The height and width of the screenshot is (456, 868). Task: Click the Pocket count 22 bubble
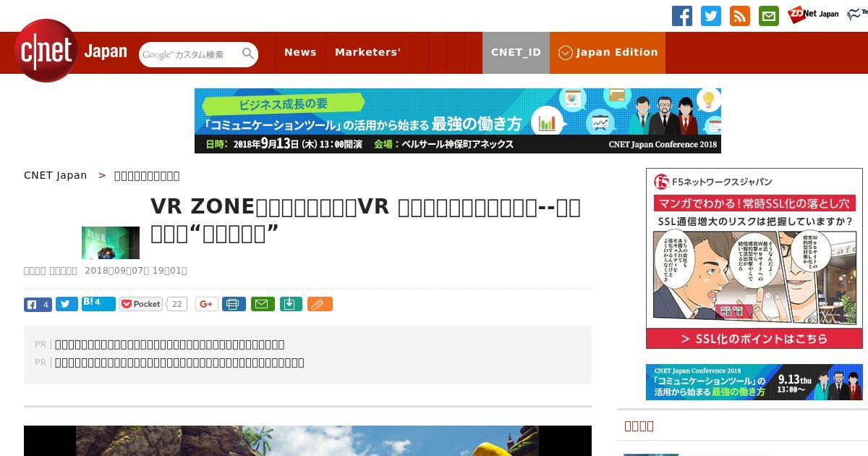tap(176, 305)
